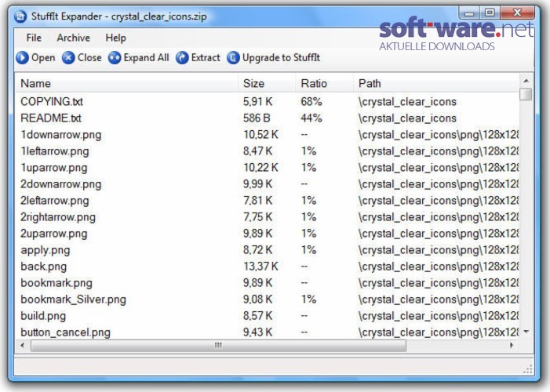Select the 2leftarrow.png file
Image resolution: width=550 pixels, height=392 pixels.
(55, 201)
